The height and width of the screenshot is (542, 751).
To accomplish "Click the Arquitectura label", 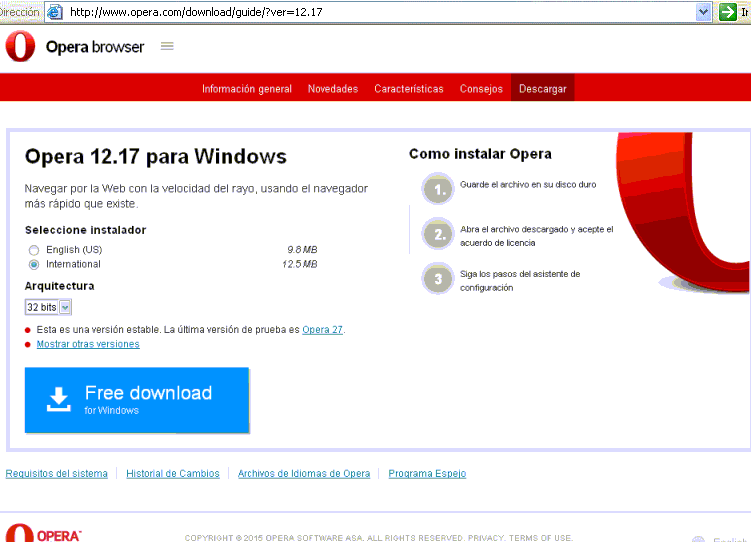I will tap(59, 286).
